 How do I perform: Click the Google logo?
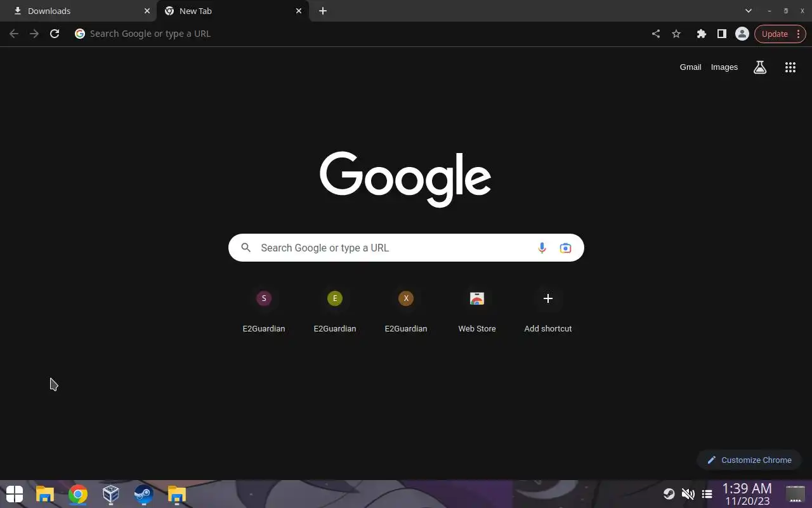click(405, 179)
